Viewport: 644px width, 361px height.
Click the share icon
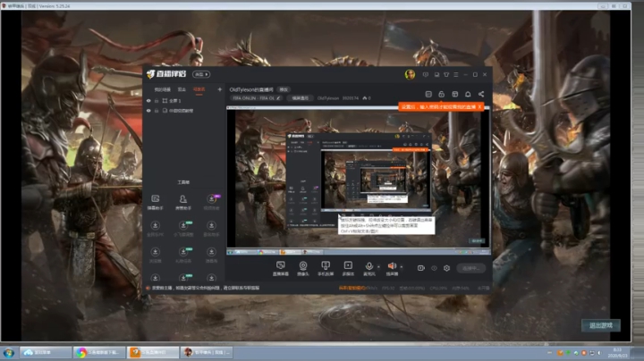pyautogui.click(x=481, y=94)
